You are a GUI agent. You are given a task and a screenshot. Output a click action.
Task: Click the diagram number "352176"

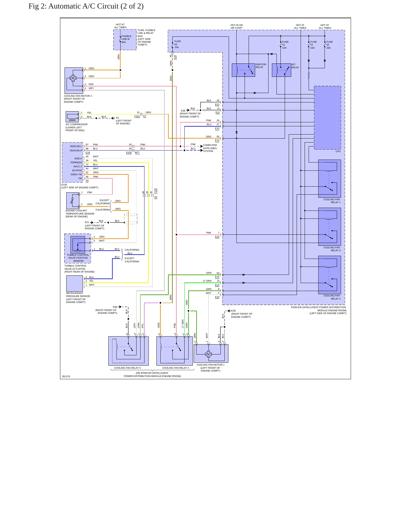[x=66, y=376]
